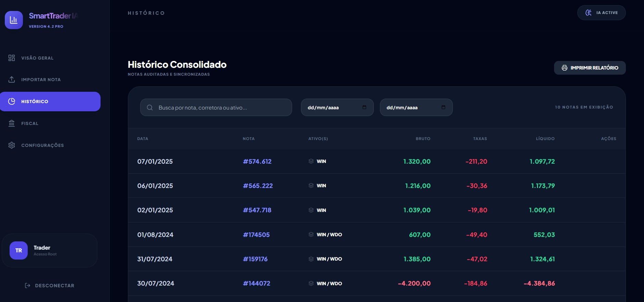Click the IA Active brain icon

(x=588, y=13)
